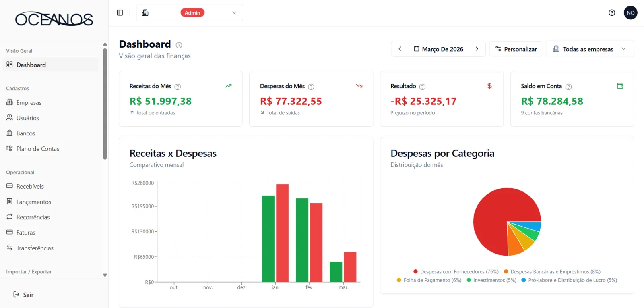Click Sair to log out

point(23,295)
